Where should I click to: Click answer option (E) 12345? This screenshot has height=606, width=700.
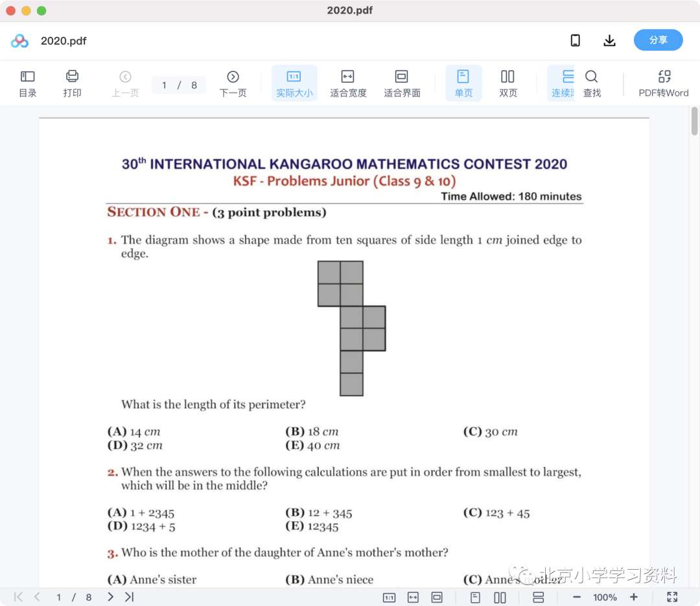312,526
